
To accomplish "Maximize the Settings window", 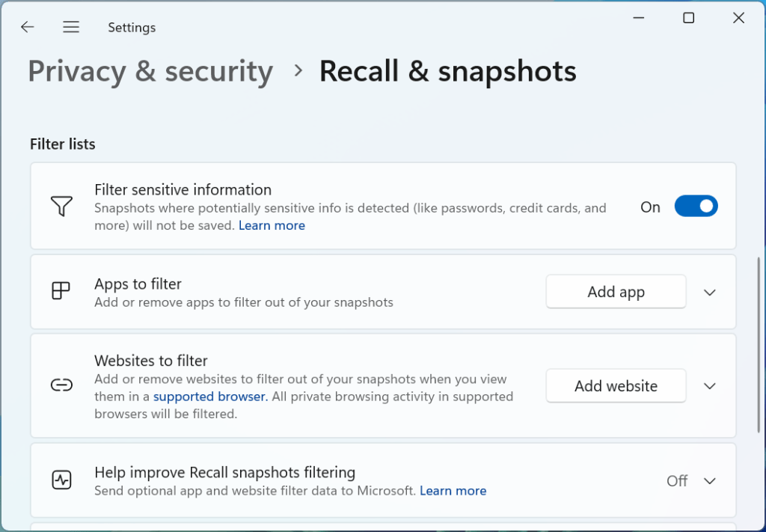I will [x=689, y=19].
